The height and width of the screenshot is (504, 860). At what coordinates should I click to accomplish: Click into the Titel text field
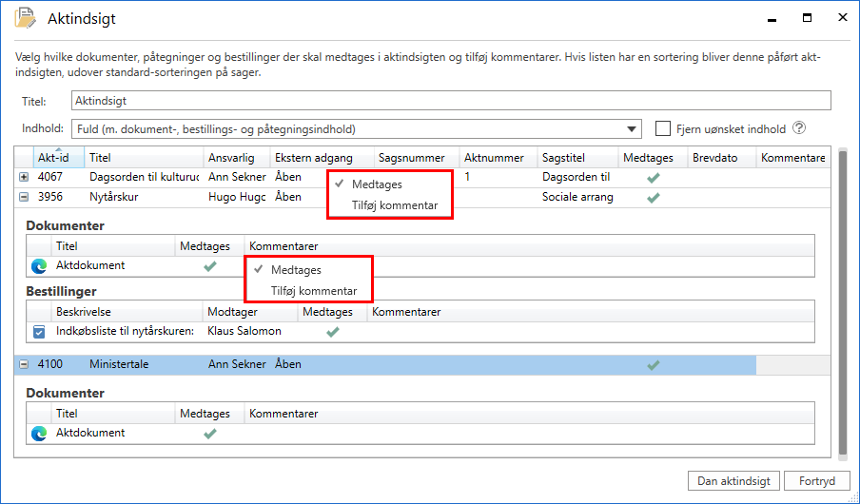pyautogui.click(x=450, y=101)
